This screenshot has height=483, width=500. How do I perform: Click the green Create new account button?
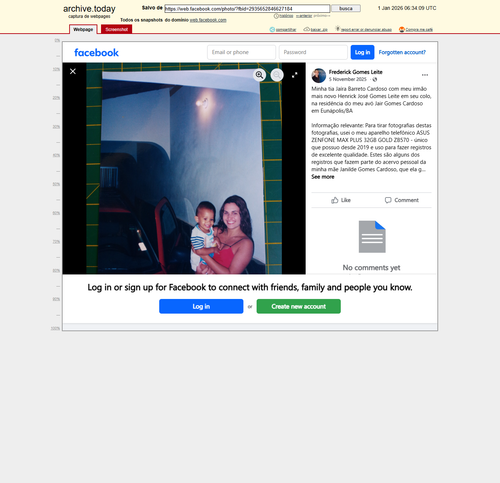pyautogui.click(x=298, y=306)
